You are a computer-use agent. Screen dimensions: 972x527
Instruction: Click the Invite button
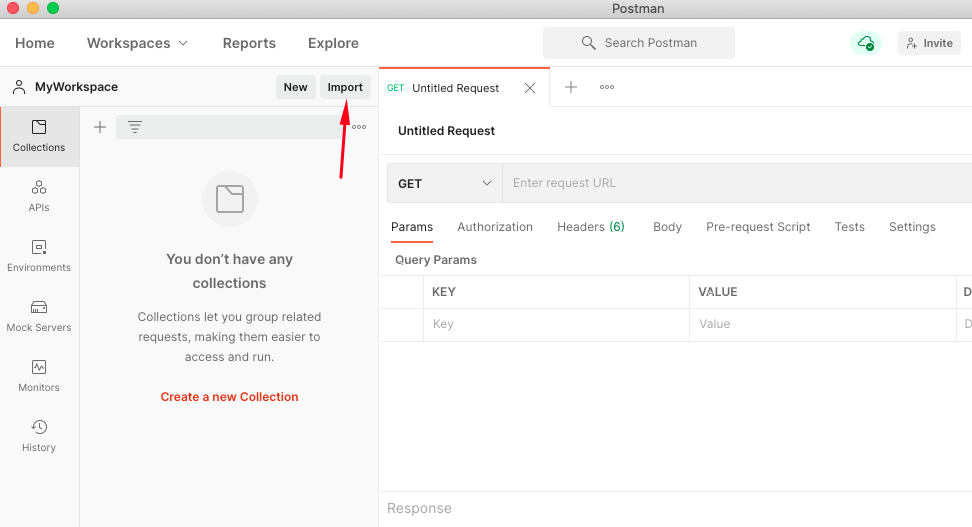[x=929, y=43]
